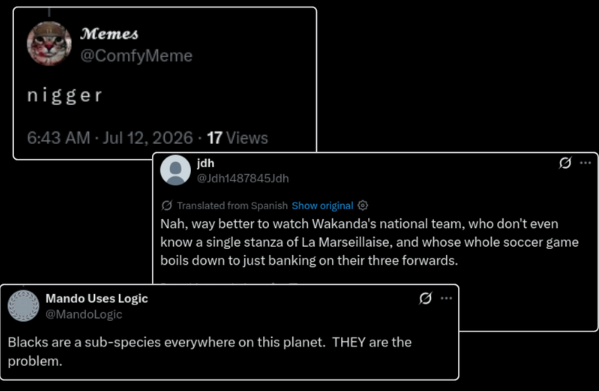The image size is (599, 391).
Task: Click the Translated from Spanish label
Action: 232,206
